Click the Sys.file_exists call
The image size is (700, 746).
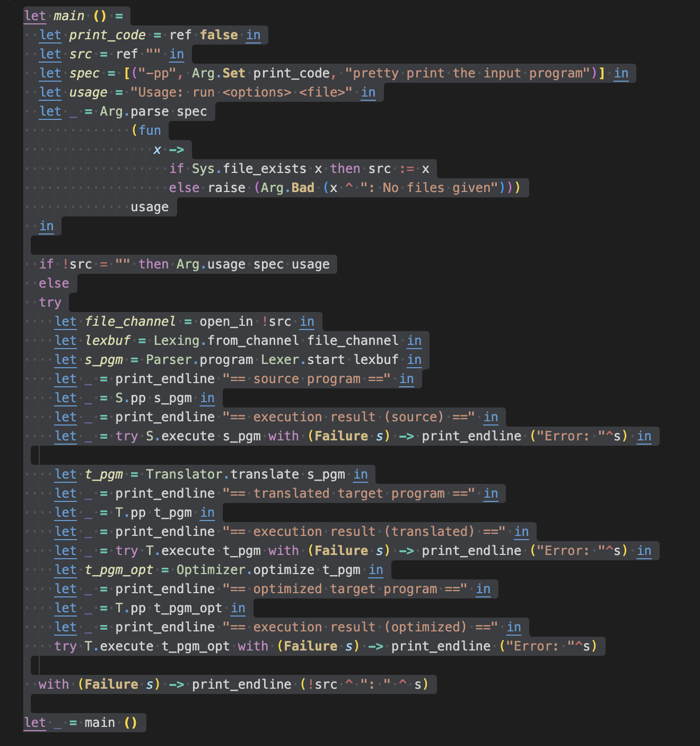(250, 169)
